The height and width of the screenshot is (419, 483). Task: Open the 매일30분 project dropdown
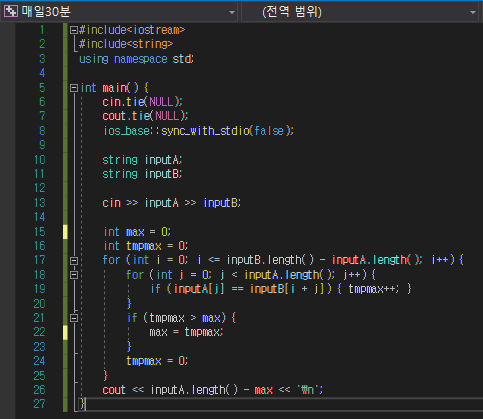(232, 12)
